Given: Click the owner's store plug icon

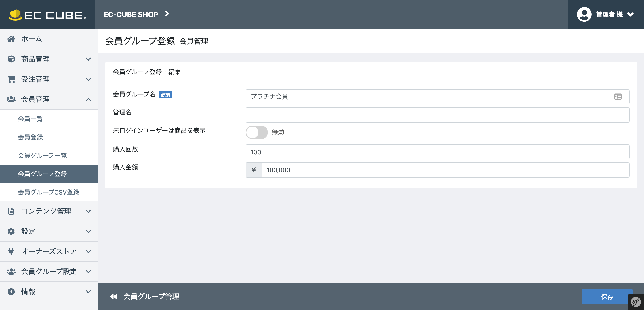Looking at the screenshot, I should [11, 251].
